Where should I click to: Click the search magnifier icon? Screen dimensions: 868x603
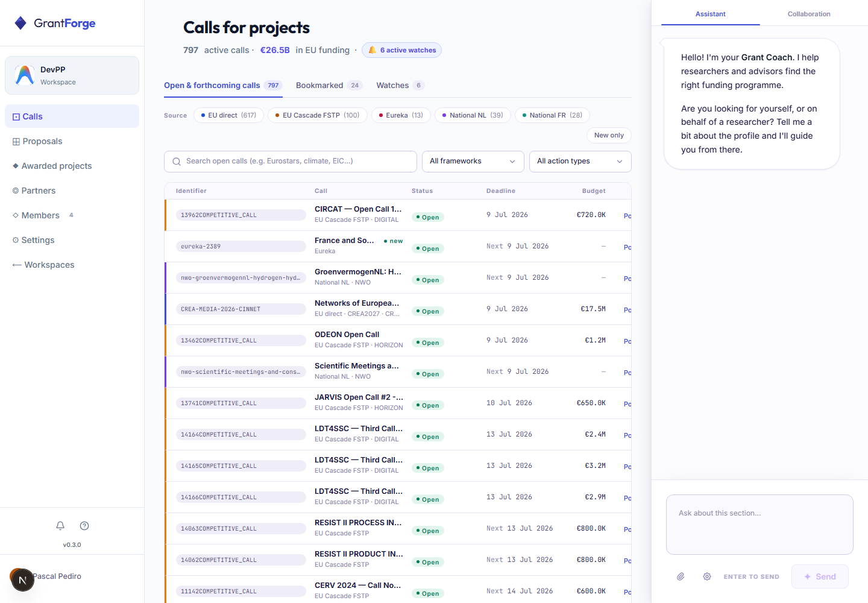pos(177,162)
